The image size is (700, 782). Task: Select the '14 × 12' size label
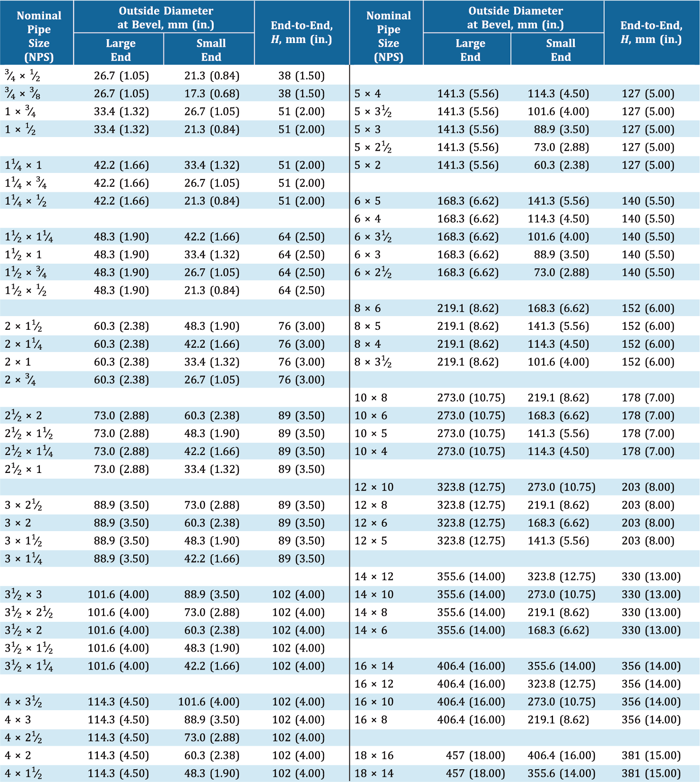tap(374, 577)
